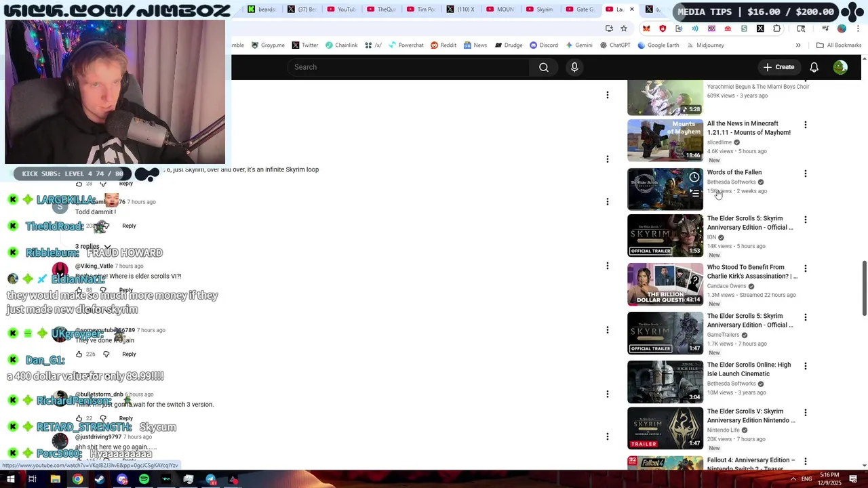Switch to the (110) X tab
Viewport: 868px width, 488px height.
pos(460,9)
